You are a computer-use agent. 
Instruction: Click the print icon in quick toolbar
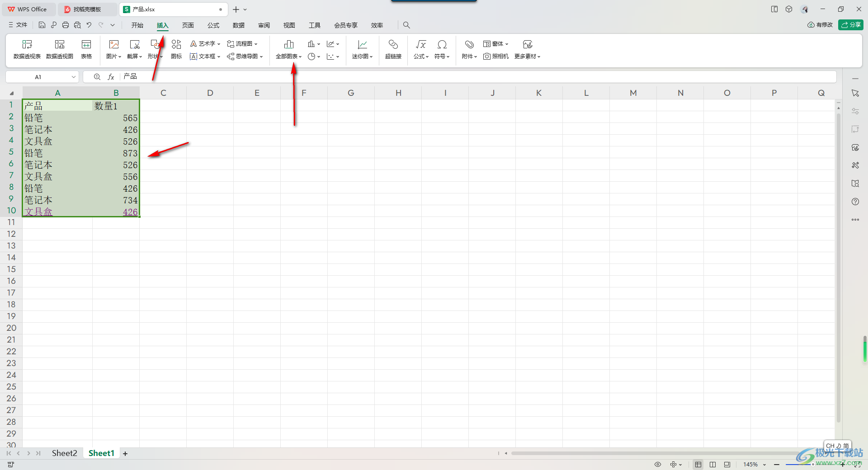coord(66,25)
